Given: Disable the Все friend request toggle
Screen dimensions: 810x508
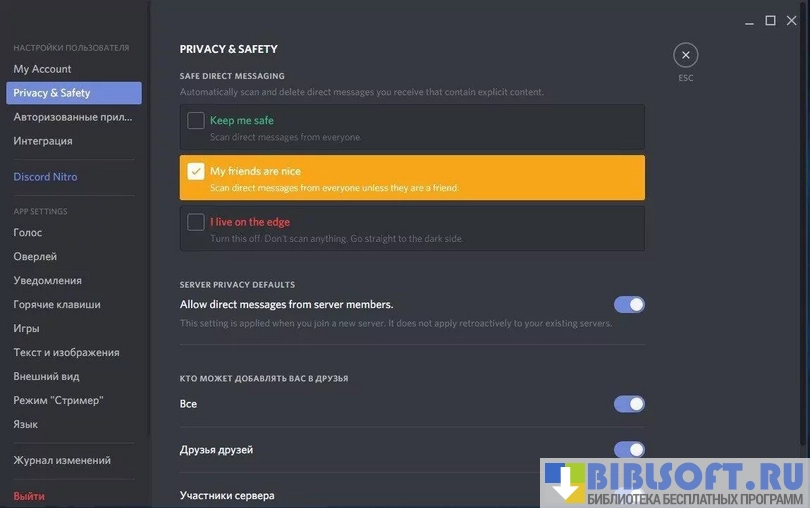Looking at the screenshot, I should tap(629, 404).
